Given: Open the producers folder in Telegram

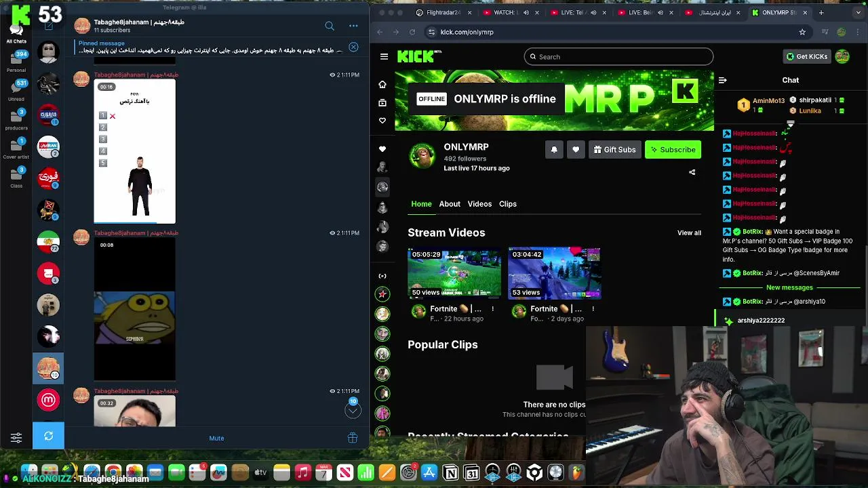Looking at the screenshot, I should pyautogui.click(x=16, y=120).
